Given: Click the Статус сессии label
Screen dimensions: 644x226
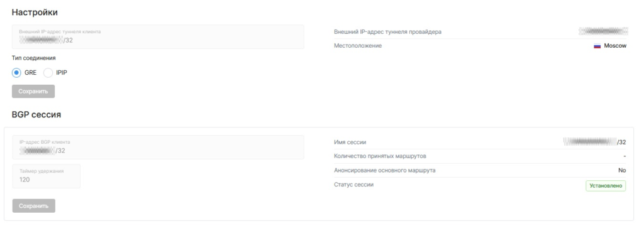Looking at the screenshot, I should [354, 185].
